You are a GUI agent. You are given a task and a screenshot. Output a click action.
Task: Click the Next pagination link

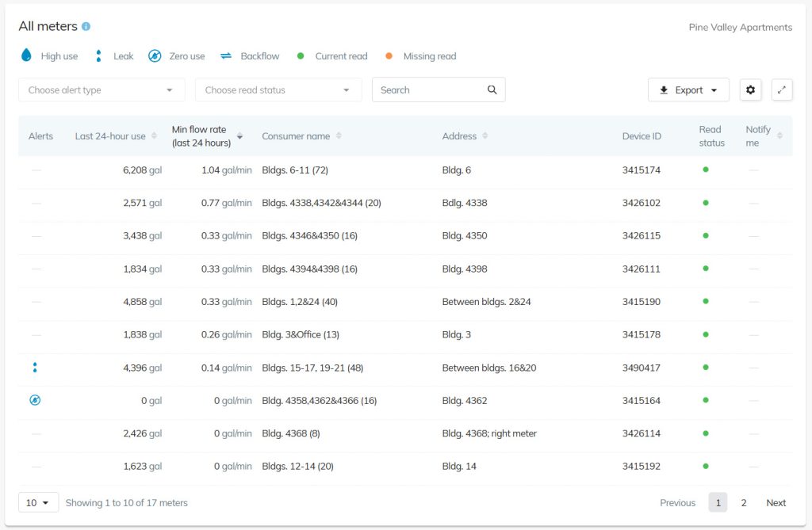[776, 502]
